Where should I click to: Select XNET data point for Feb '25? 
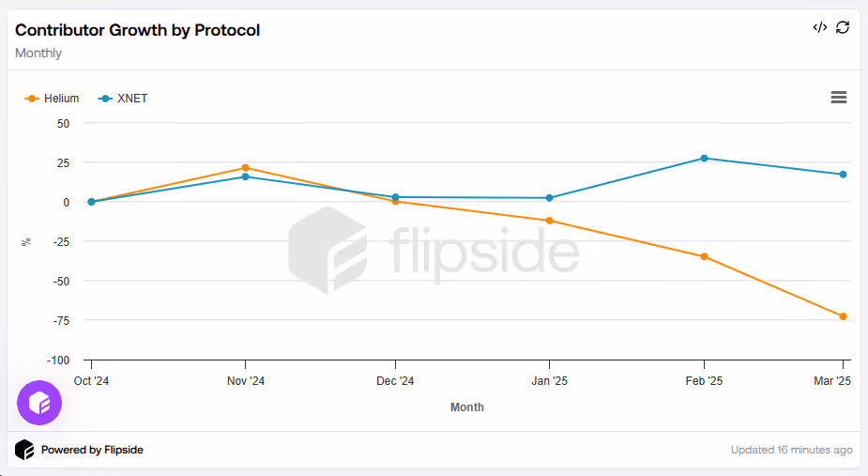pyautogui.click(x=704, y=159)
